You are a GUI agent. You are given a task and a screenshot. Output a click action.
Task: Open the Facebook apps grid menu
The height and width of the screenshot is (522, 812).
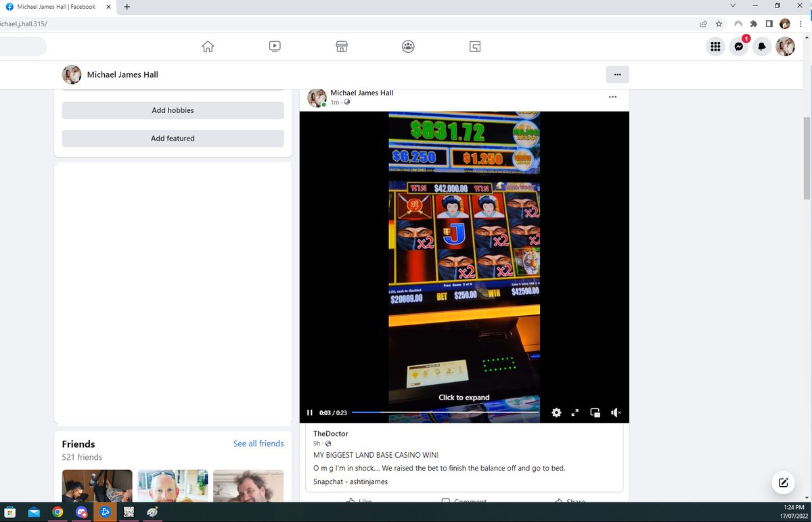click(x=715, y=47)
